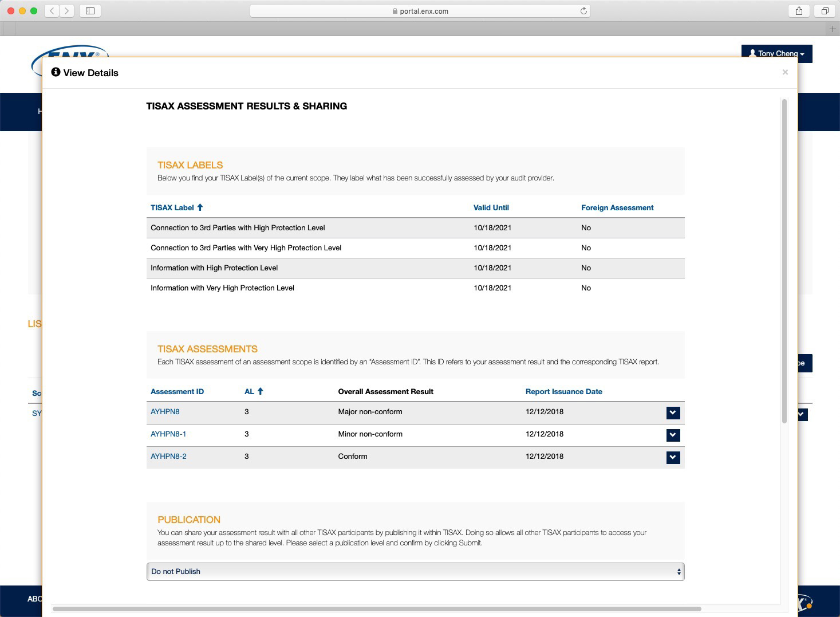840x617 pixels.
Task: Select 'Information with High Protection Level' row
Action: coord(415,268)
